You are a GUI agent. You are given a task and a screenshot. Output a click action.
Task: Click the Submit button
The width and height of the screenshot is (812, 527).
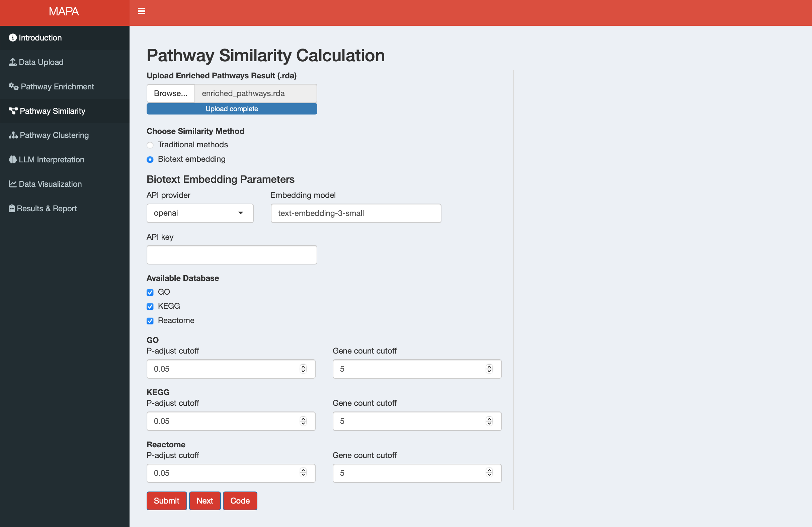(x=166, y=501)
